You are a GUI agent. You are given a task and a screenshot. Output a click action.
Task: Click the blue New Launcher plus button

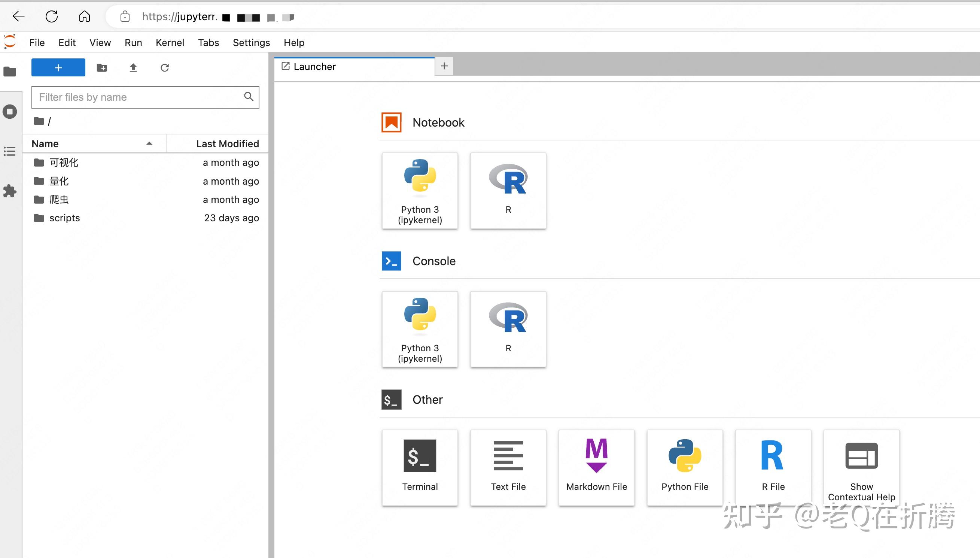click(58, 67)
